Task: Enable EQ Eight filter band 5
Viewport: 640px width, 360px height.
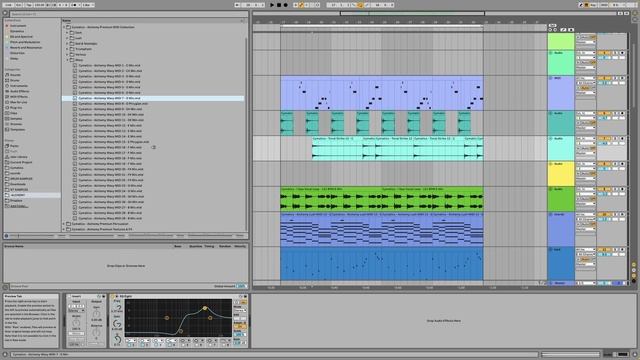Action: click(183, 345)
